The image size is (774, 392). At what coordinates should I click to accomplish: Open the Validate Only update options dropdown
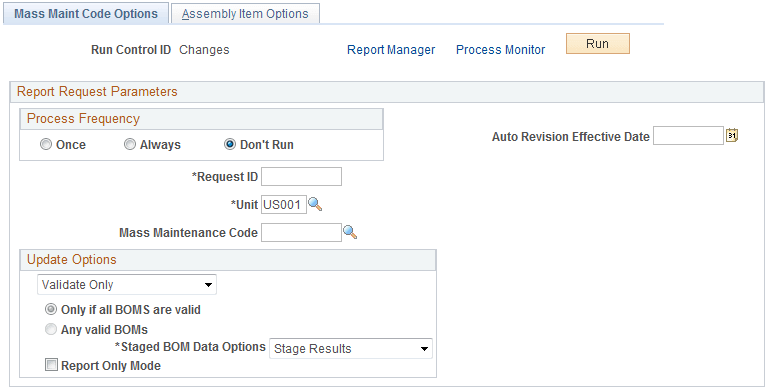pyautogui.click(x=127, y=285)
